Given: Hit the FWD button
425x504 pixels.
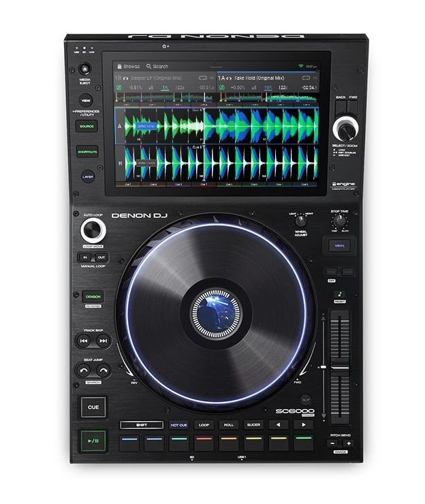Looking at the screenshot, I should click(x=351, y=108).
